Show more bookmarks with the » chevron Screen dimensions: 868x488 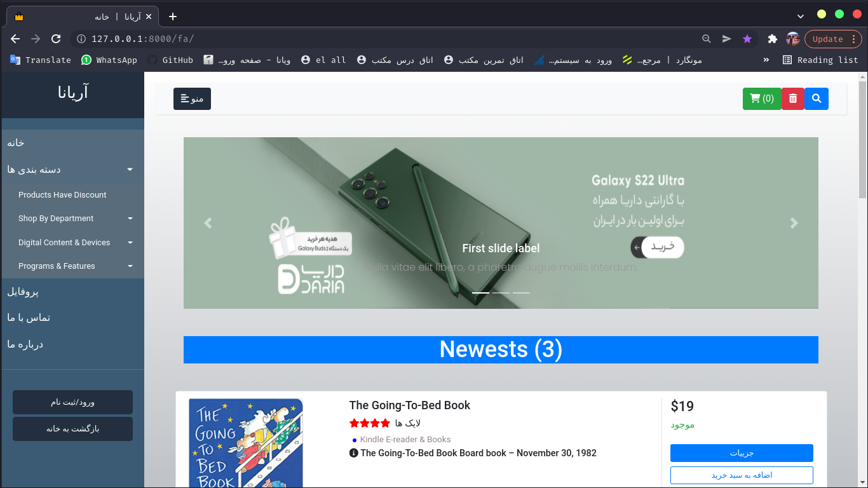tap(766, 60)
